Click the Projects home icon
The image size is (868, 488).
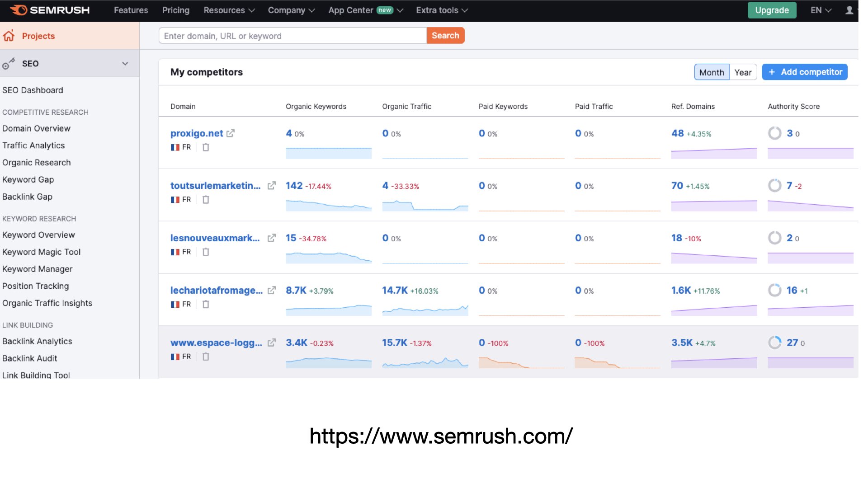pos(9,36)
